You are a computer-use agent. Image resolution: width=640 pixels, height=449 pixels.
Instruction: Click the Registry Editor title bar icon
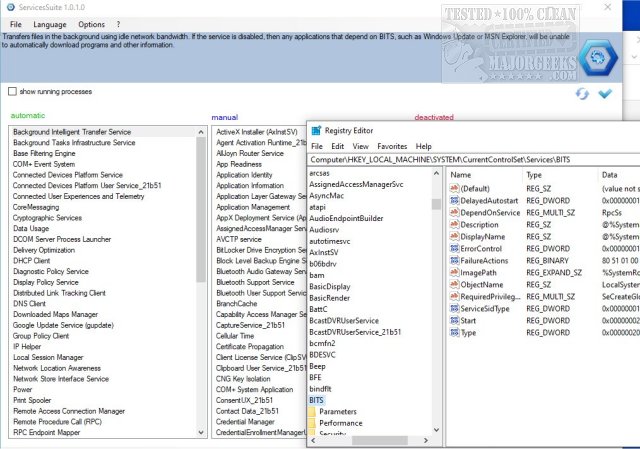tap(316, 131)
